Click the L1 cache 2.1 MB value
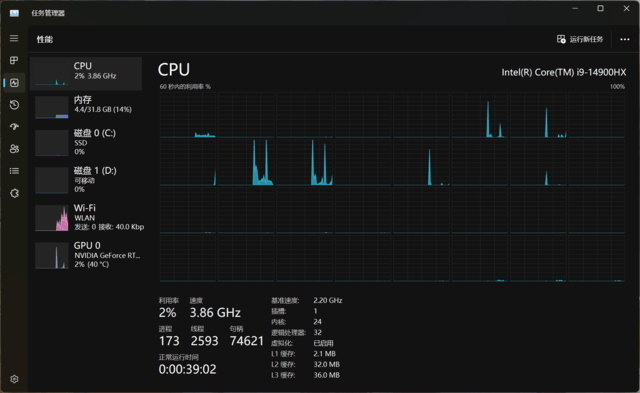Screen dimensions: 640x393 324,354
